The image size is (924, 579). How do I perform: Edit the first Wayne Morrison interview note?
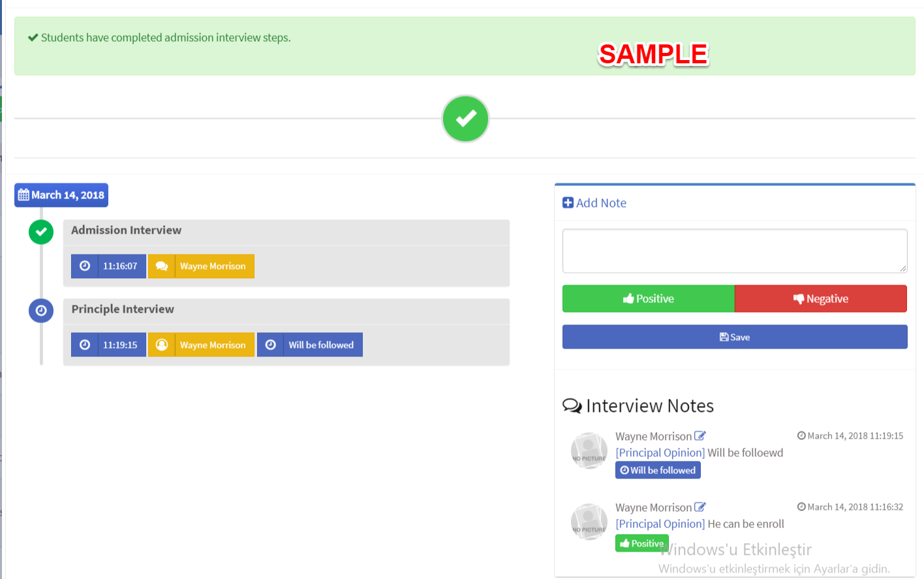[x=700, y=436]
